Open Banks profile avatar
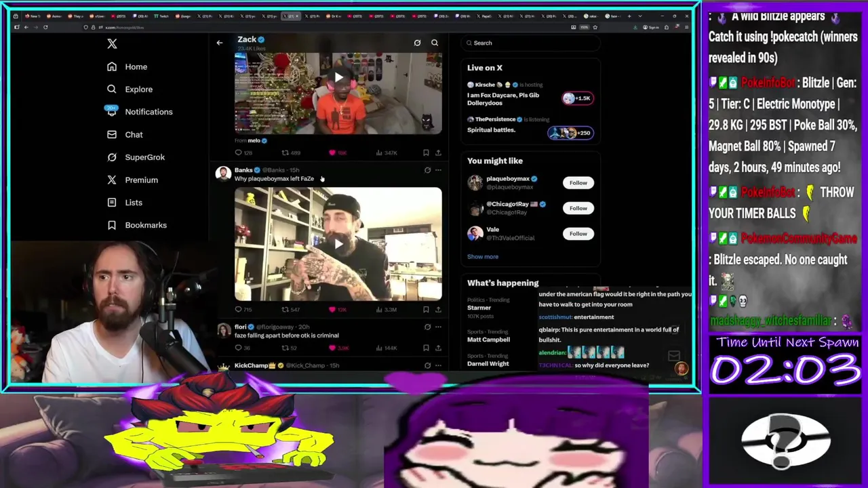Screen dimensions: 868x488 point(223,174)
